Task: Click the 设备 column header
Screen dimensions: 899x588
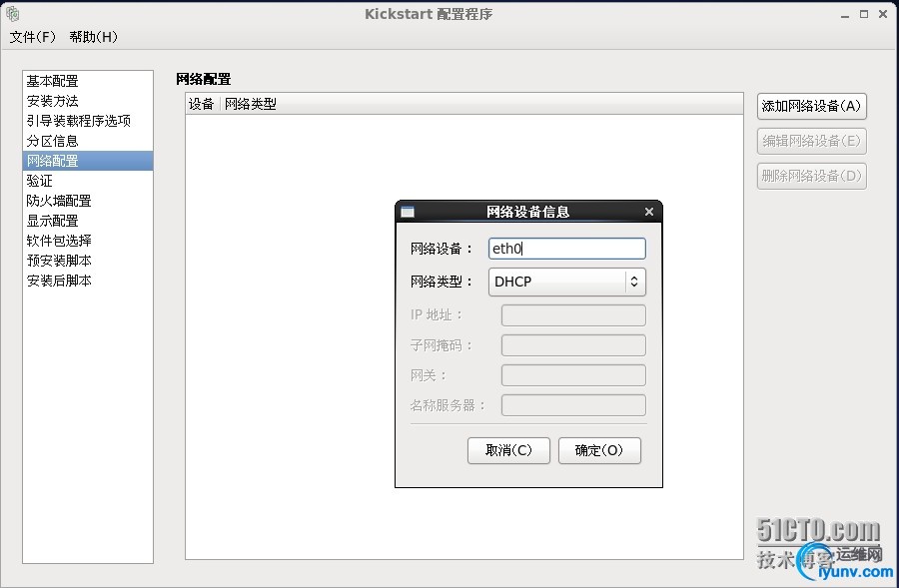Action: [x=201, y=104]
